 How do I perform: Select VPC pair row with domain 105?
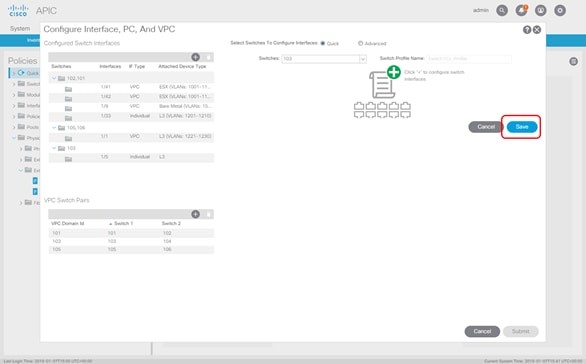pyautogui.click(x=131, y=250)
